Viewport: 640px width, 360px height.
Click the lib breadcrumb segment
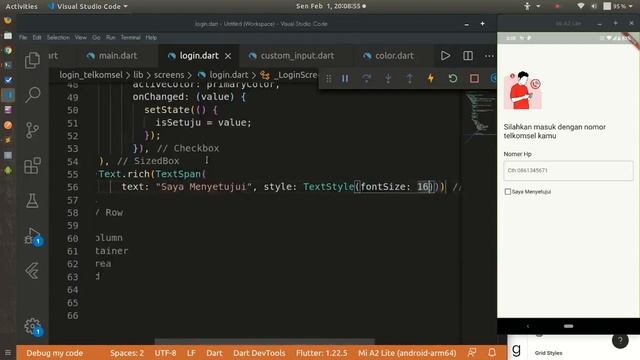click(138, 75)
